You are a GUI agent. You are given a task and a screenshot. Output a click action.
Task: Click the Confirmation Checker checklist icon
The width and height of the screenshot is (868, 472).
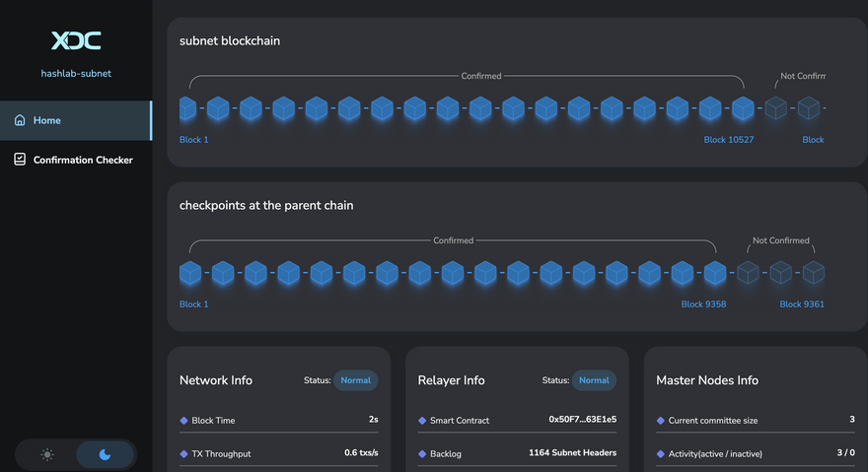(x=20, y=160)
